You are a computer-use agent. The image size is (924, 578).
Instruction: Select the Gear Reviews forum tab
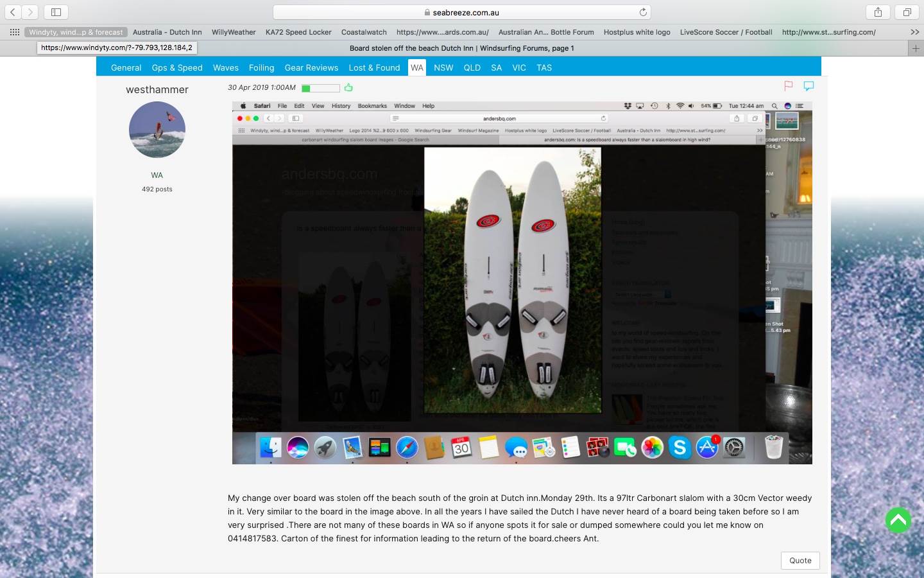click(x=311, y=67)
